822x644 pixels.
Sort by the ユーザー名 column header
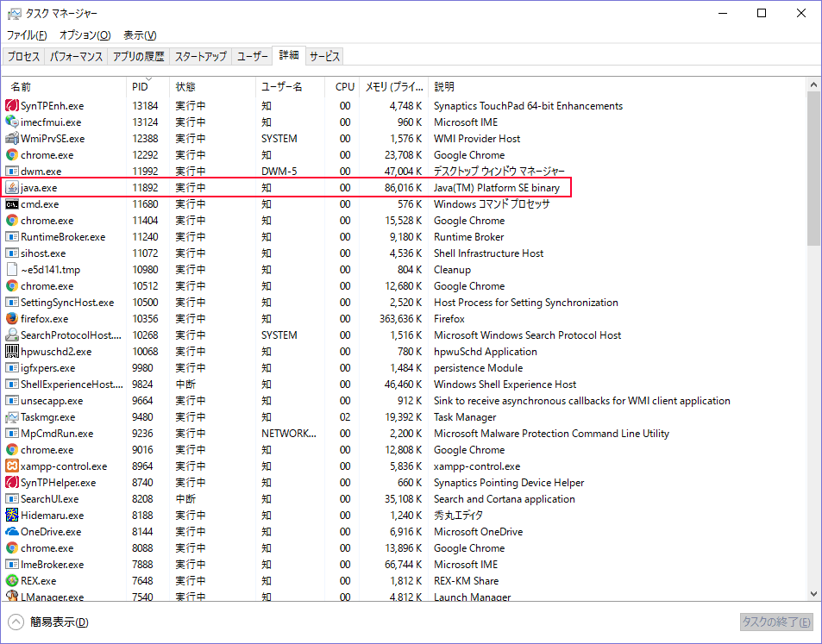pyautogui.click(x=291, y=87)
